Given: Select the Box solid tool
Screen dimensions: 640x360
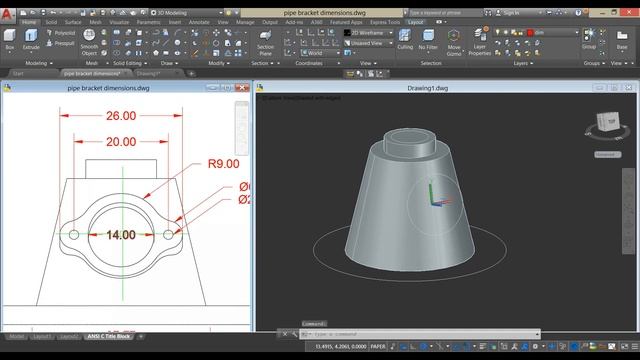Looking at the screenshot, I should point(9,39).
